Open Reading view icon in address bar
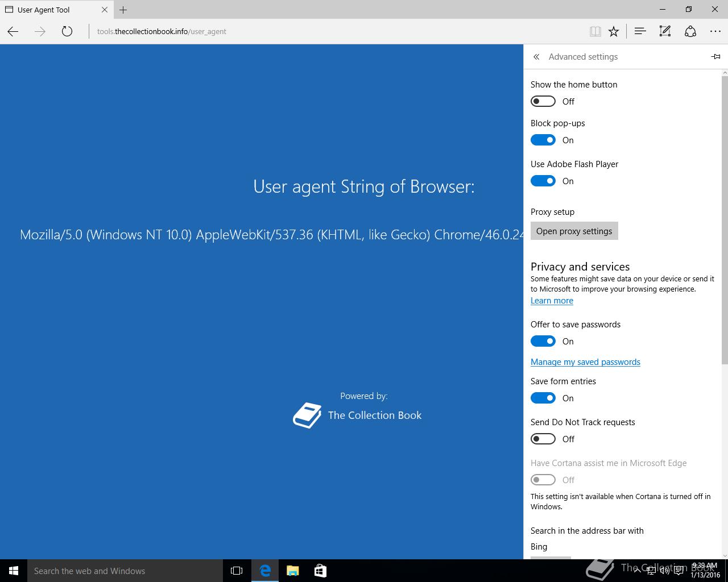 coord(595,32)
